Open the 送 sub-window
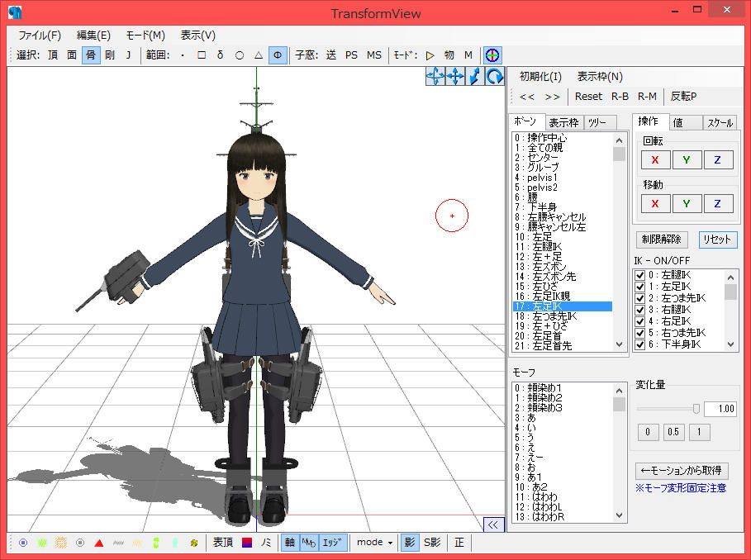The width and height of the screenshot is (751, 560). coord(331,55)
